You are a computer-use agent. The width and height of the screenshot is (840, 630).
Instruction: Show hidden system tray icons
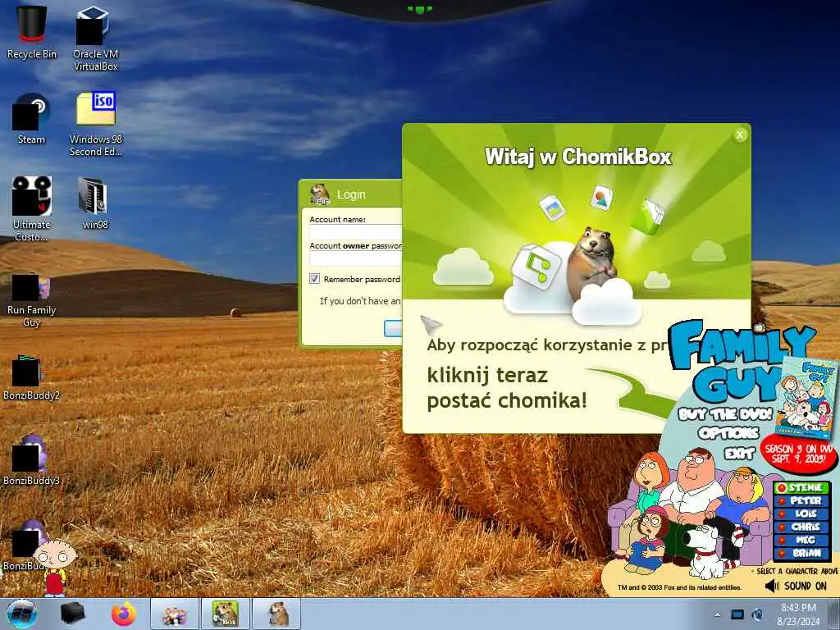(717, 615)
